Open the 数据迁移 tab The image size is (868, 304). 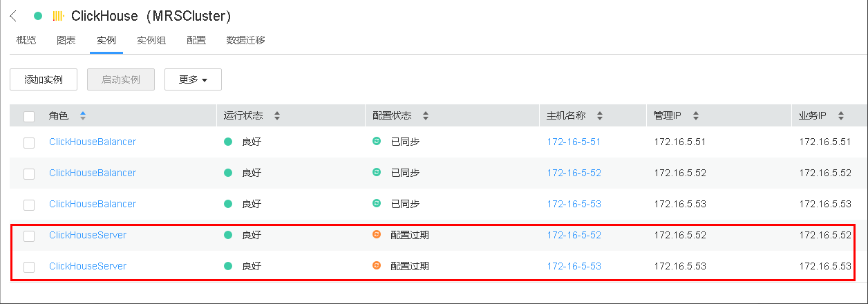tap(246, 40)
